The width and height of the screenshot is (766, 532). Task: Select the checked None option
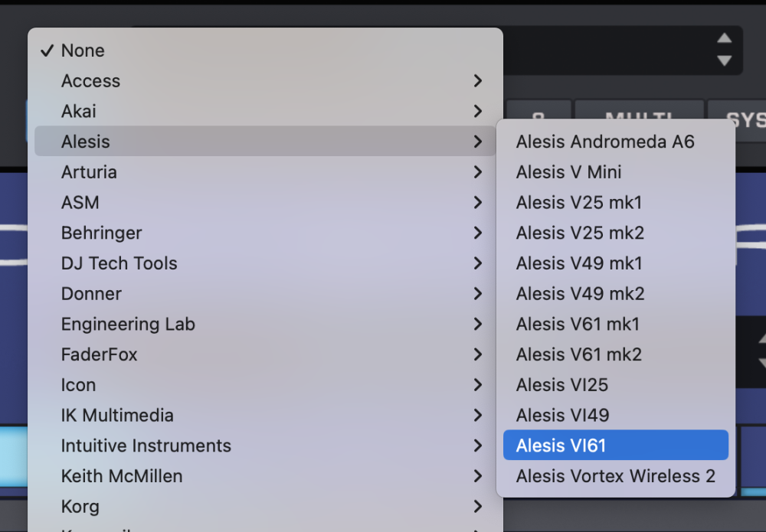click(83, 51)
